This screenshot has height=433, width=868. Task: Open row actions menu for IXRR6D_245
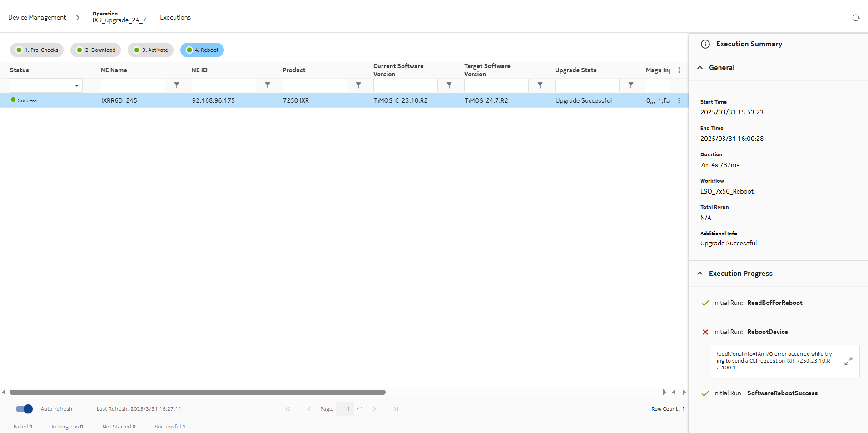679,100
